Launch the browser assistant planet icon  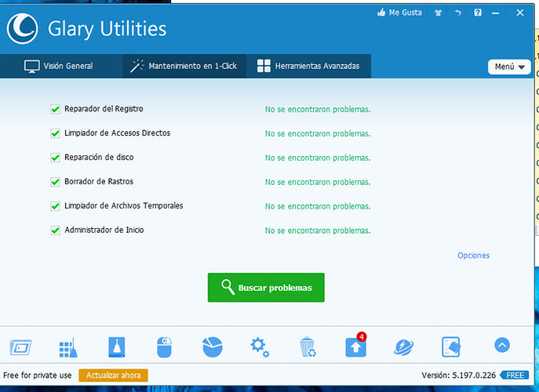[403, 347]
